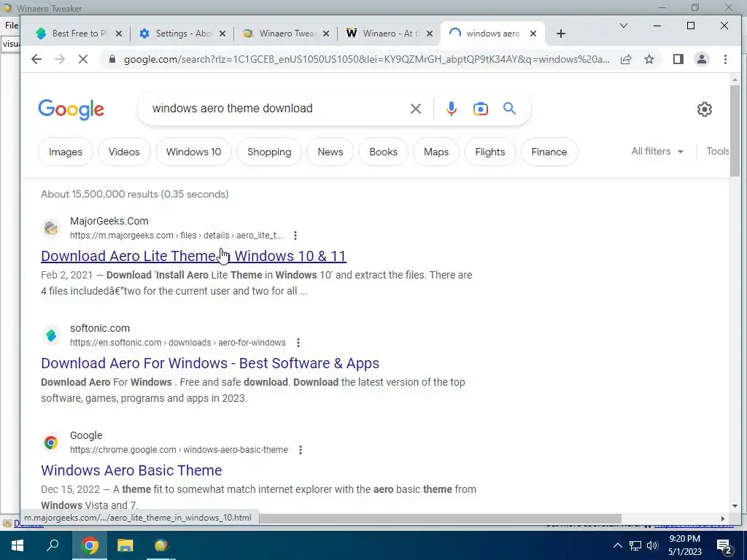Viewport: 747px width, 560px height.
Task: Filter results by Finance
Action: 549,152
